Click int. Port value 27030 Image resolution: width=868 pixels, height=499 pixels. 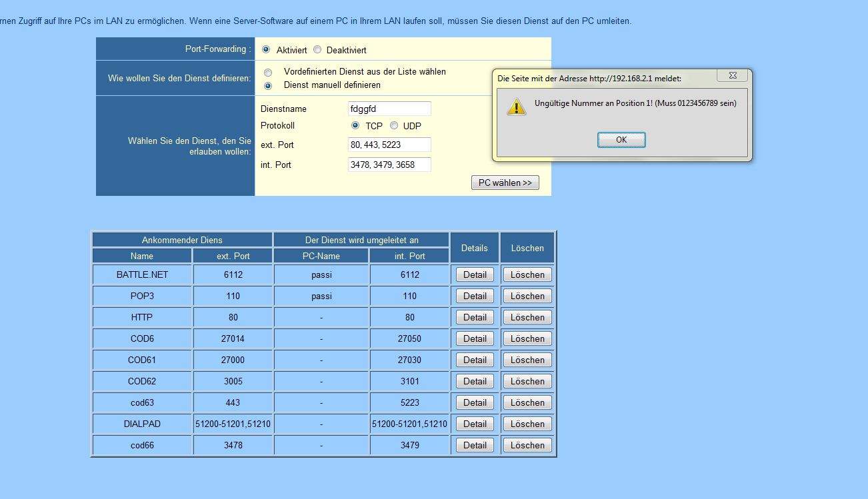(x=409, y=360)
